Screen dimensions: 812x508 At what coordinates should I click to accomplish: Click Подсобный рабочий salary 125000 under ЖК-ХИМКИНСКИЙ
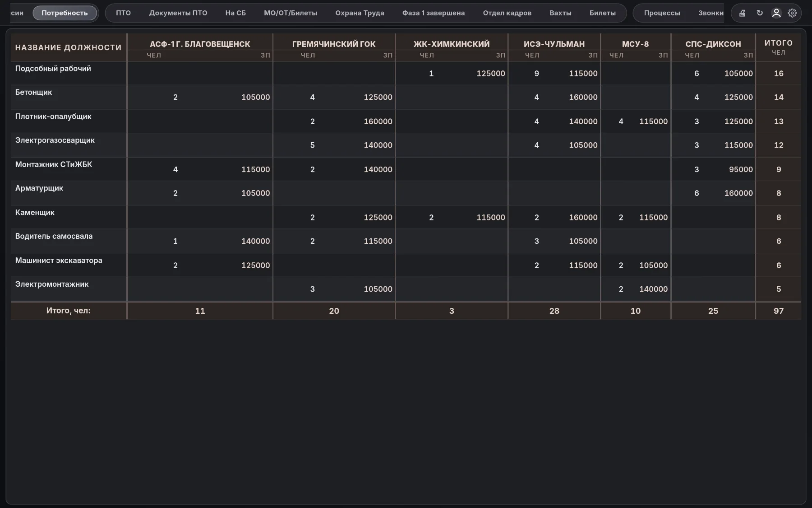point(491,74)
